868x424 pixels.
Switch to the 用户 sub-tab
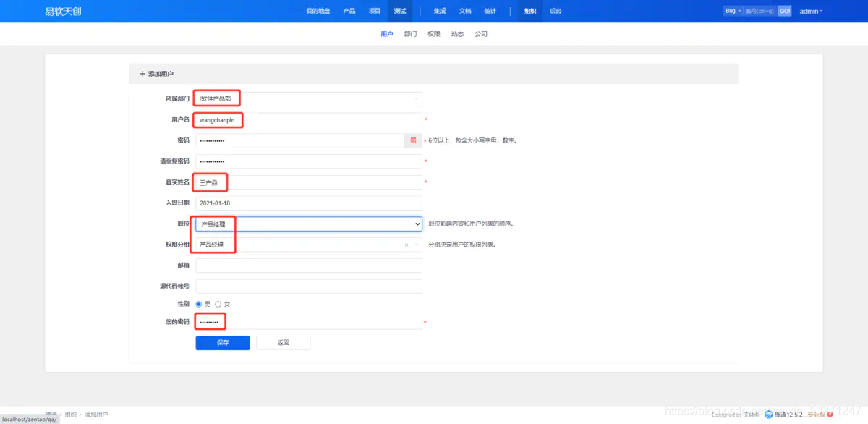tap(387, 34)
